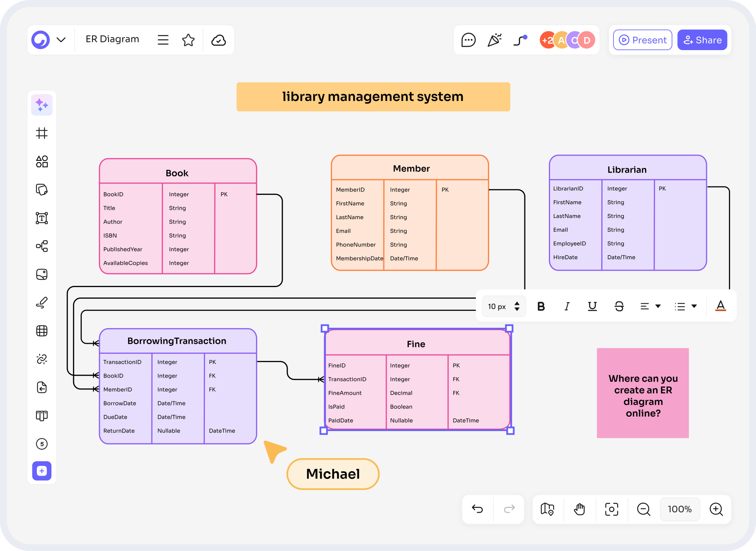Open the text alignment dropdown
The width and height of the screenshot is (756, 551).
pos(650,306)
